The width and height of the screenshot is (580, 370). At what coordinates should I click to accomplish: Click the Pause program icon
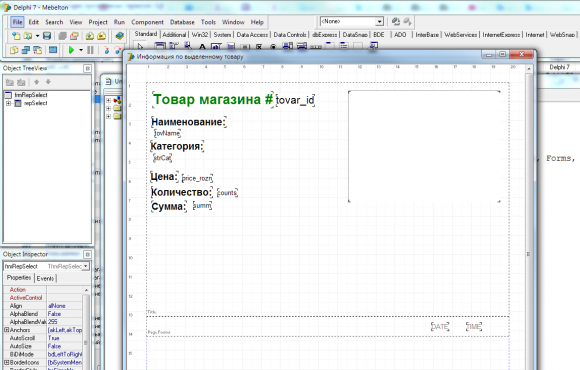click(90, 50)
